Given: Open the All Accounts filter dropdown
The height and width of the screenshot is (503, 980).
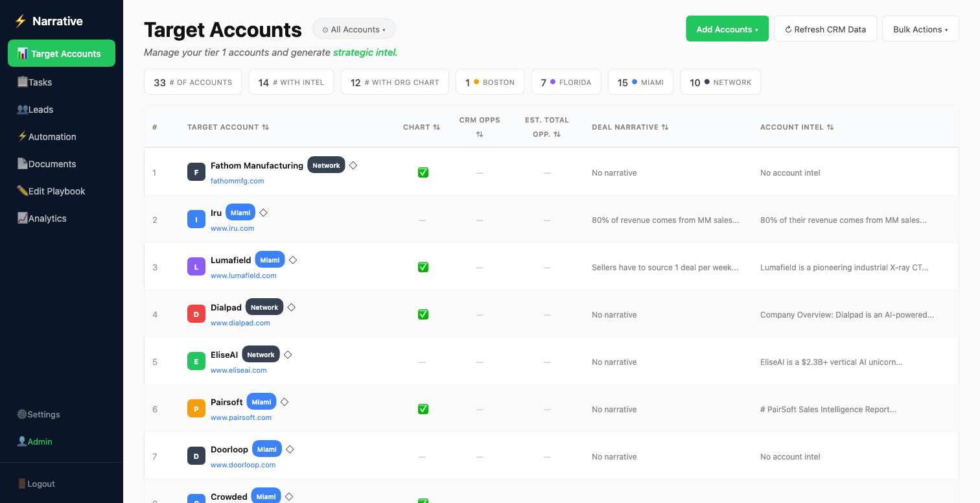Looking at the screenshot, I should point(354,29).
